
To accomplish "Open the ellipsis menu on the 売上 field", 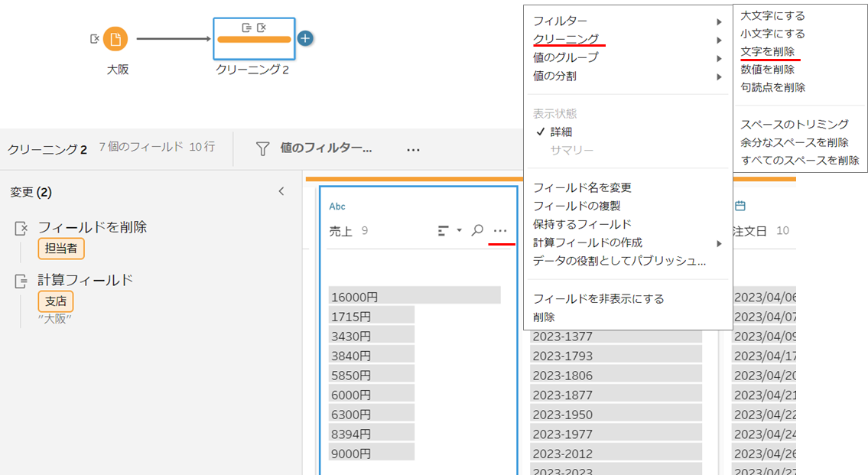I will coord(502,230).
